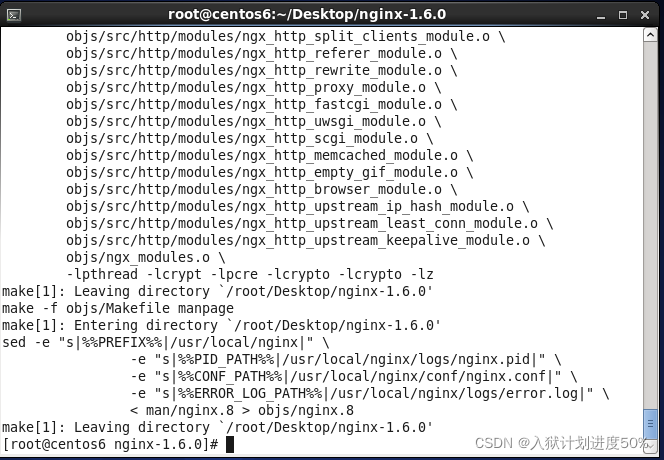
Task: Click the ngx_http_browser_module.o line
Action: click(261, 189)
